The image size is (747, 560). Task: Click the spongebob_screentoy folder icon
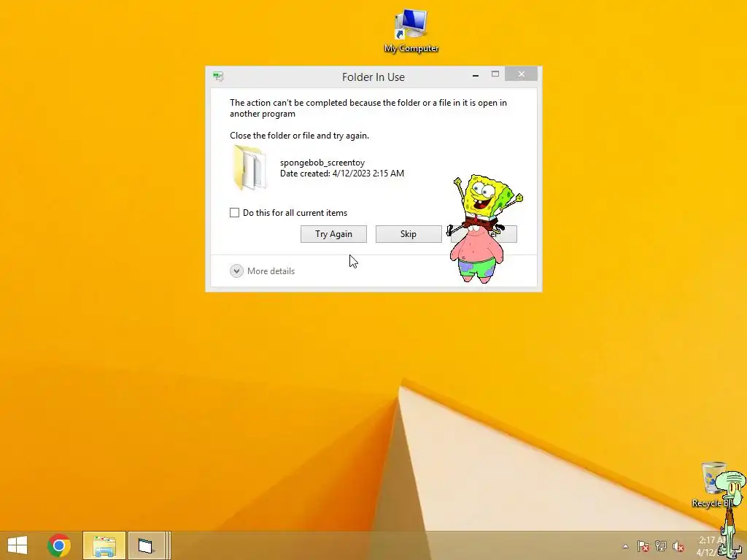pyautogui.click(x=249, y=168)
